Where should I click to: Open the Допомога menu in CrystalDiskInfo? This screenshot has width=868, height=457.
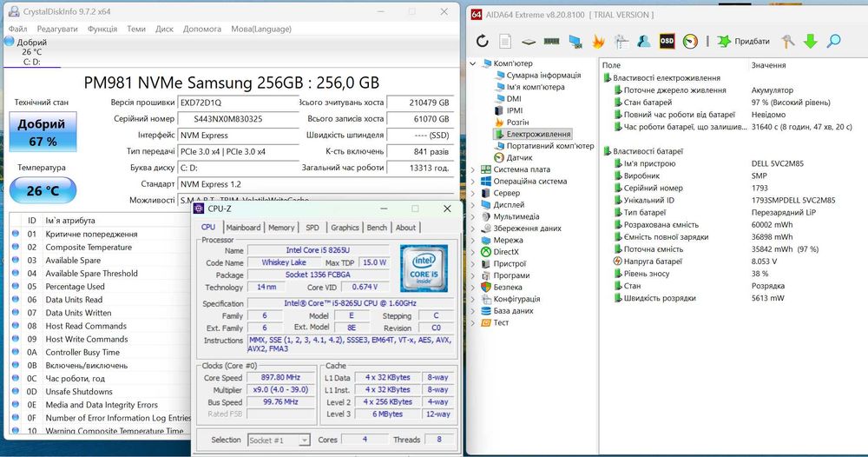[202, 29]
